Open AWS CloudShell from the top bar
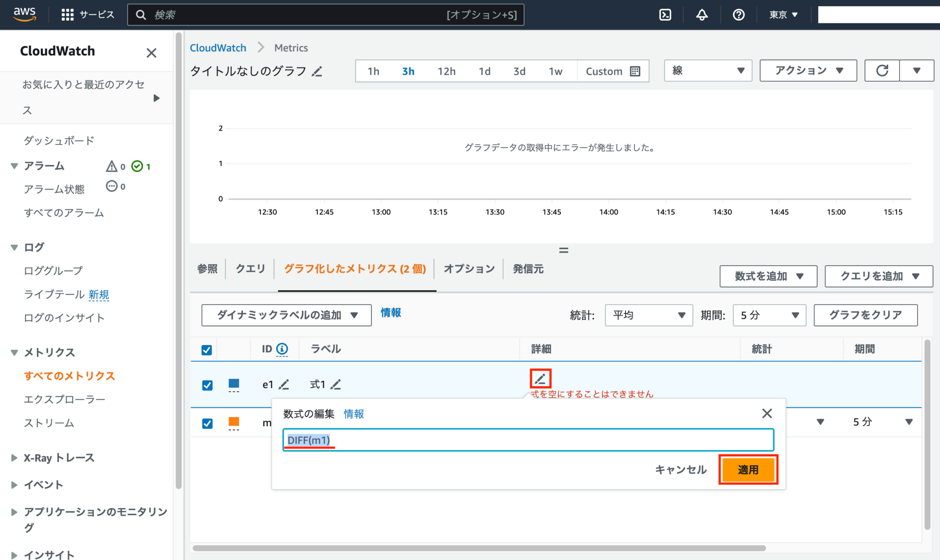Image resolution: width=940 pixels, height=560 pixels. coord(665,15)
